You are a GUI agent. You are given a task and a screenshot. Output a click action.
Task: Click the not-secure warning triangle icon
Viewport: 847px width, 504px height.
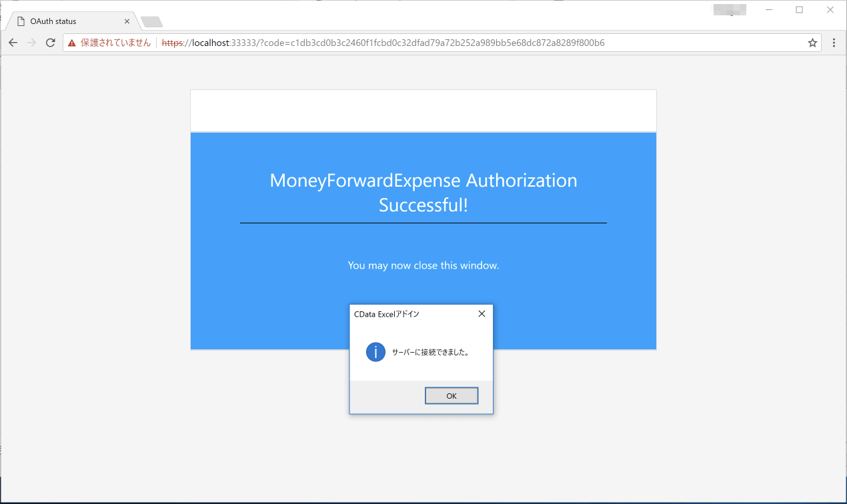pos(72,43)
